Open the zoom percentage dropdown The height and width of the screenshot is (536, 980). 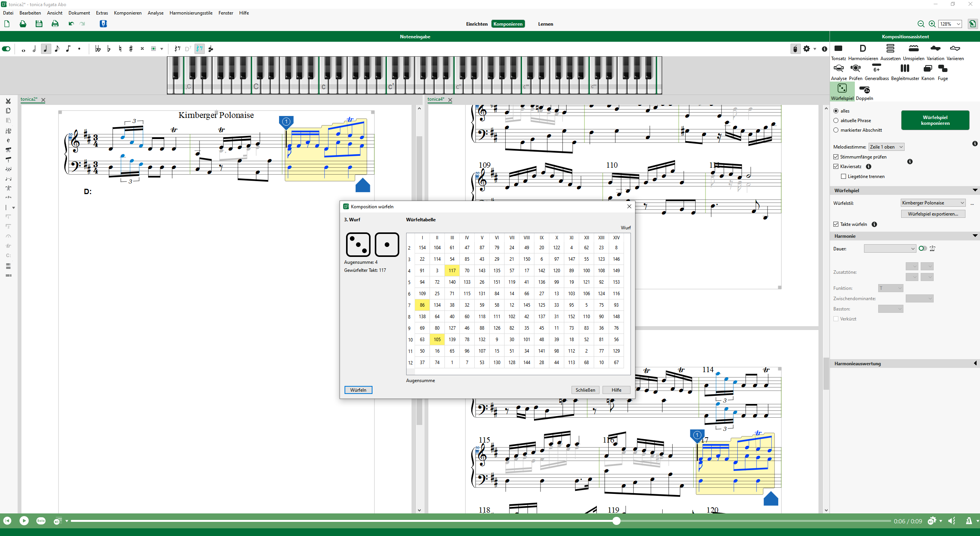pos(950,24)
